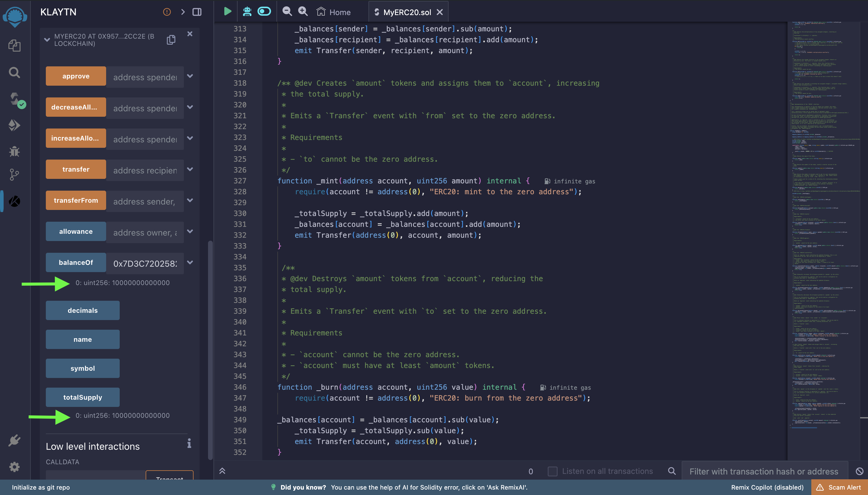This screenshot has height=495, width=868.
Task: Expand the approve function parameters chevron
Action: [x=190, y=76]
